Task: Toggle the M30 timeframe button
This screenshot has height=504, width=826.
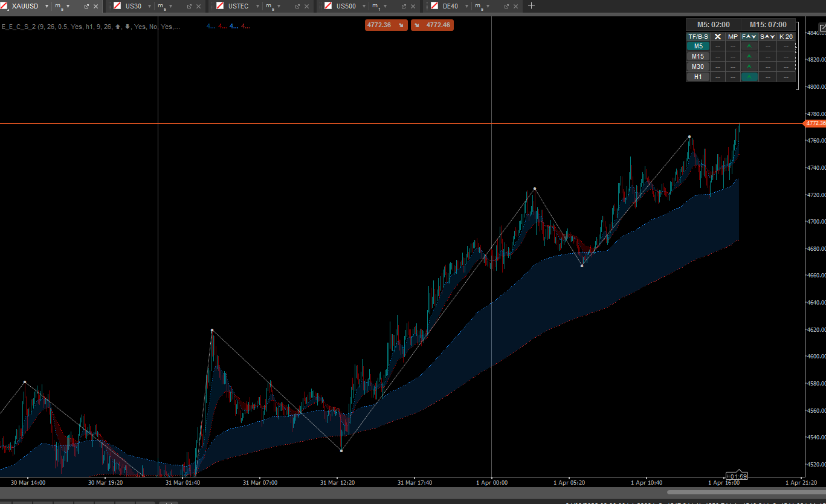Action: [x=698, y=66]
